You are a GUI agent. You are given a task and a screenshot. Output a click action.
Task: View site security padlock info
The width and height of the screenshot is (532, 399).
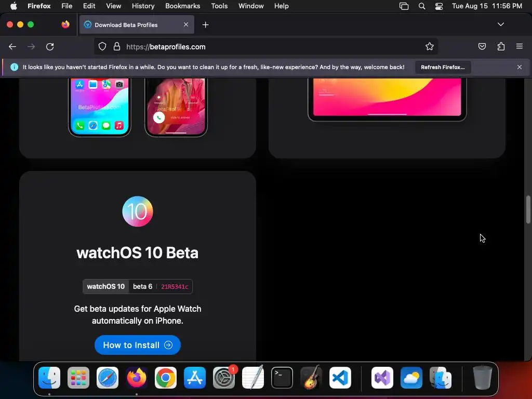117,47
